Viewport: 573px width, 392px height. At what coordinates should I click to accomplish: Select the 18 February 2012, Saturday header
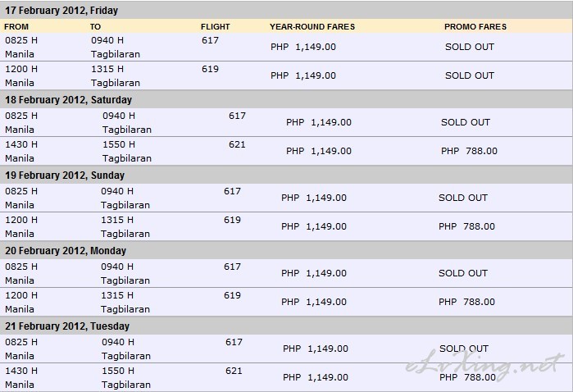point(68,100)
